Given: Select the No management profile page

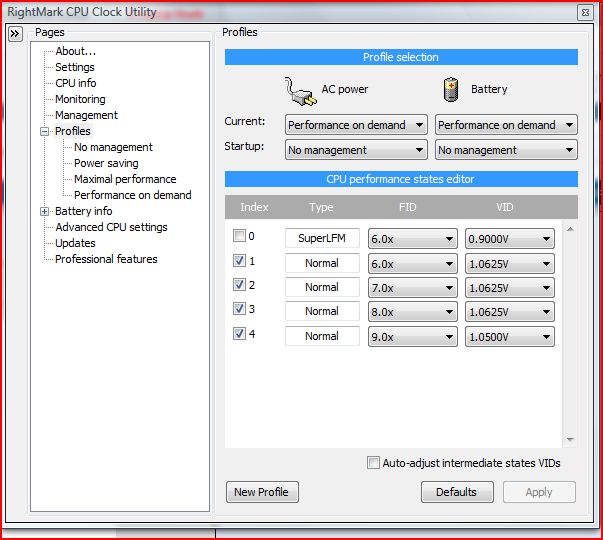Looking at the screenshot, I should [113, 147].
